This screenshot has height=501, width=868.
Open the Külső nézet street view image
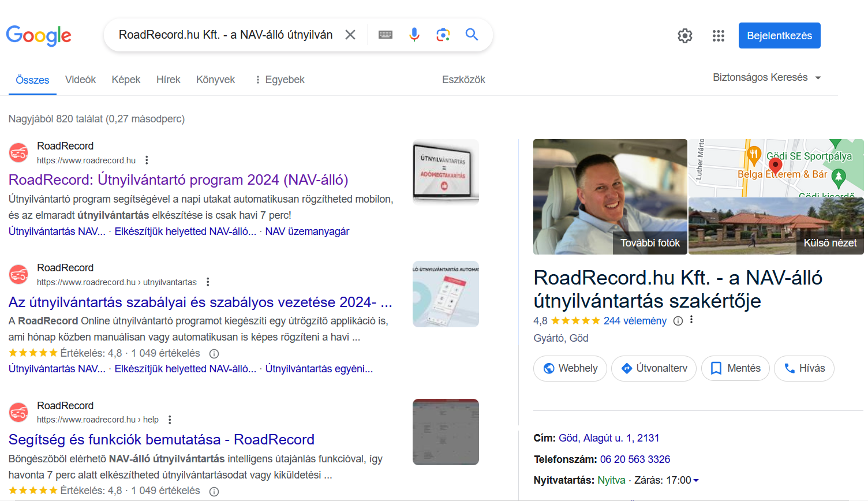[x=776, y=226]
